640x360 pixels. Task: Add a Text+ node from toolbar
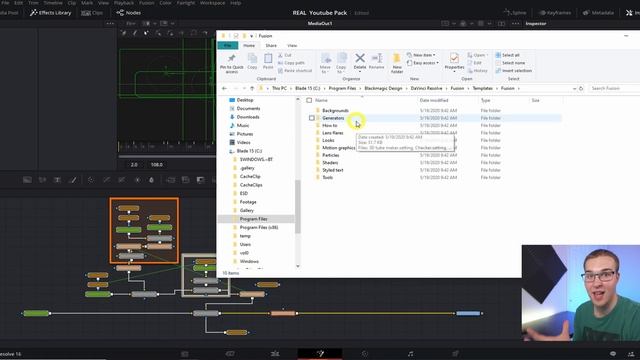tap(58, 180)
